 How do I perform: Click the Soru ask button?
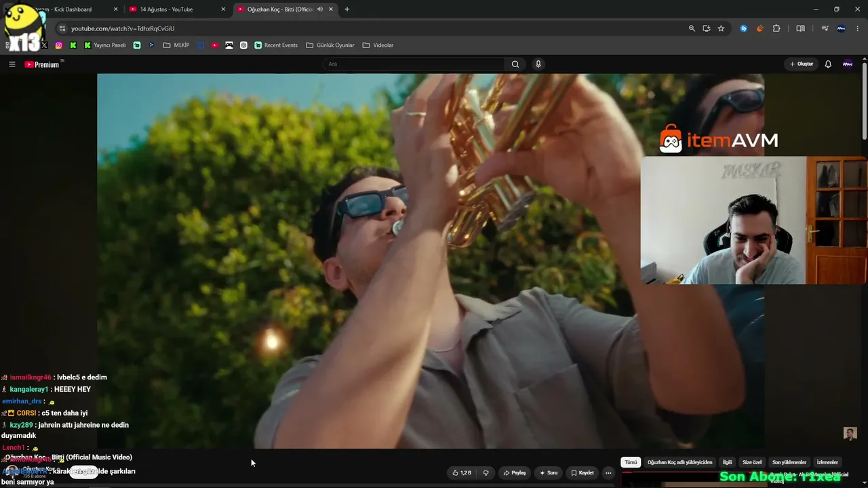(548, 473)
